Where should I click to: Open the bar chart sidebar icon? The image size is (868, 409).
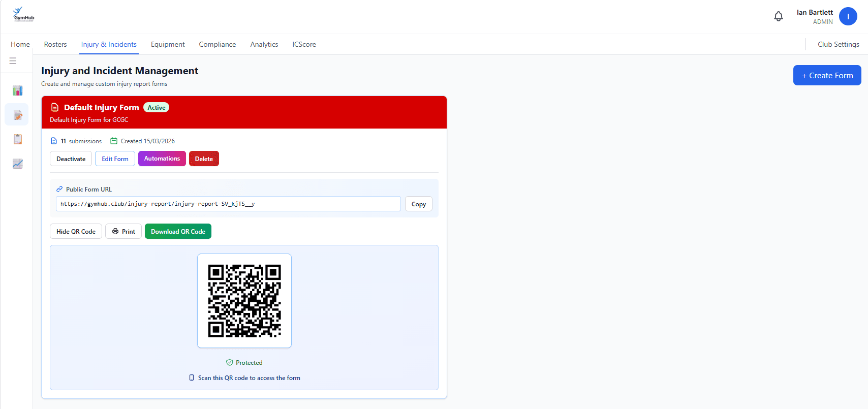(x=18, y=90)
